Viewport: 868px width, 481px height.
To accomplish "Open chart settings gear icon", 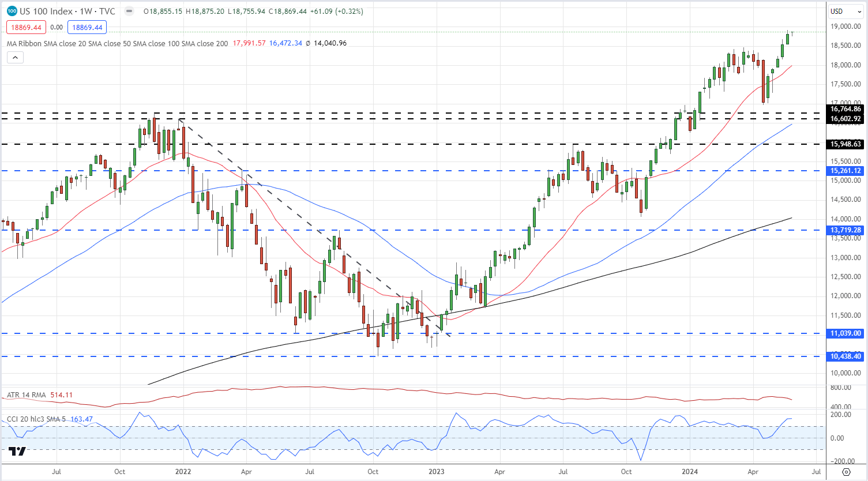I will click(x=846, y=471).
